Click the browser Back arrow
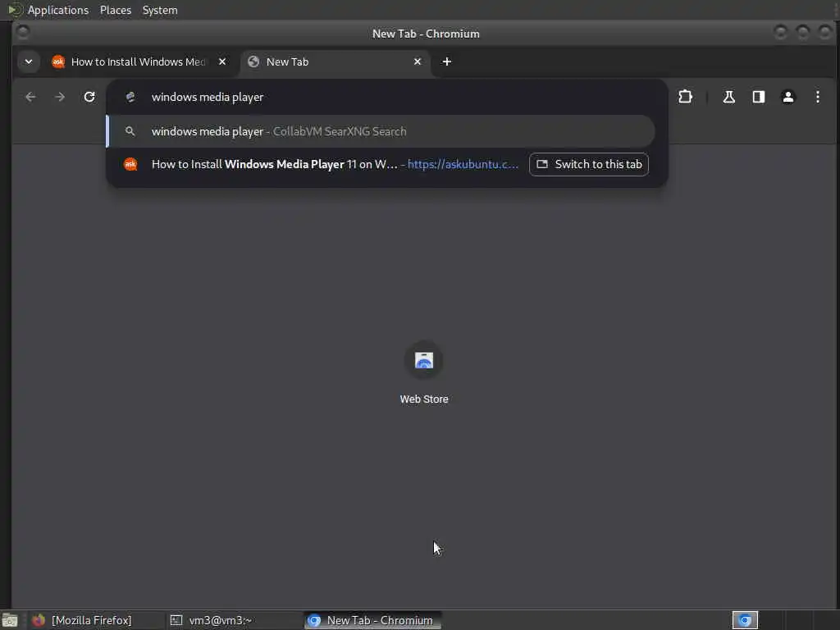 [30, 97]
